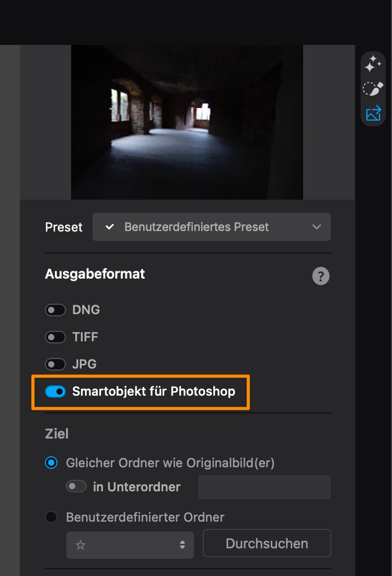Open favorites folder list with up-down arrows
Screen dimensions: 392x576
coord(182,545)
